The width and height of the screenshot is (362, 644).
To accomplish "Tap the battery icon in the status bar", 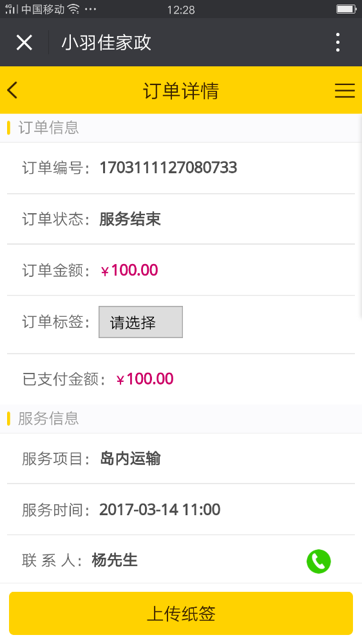I will 347,9.
